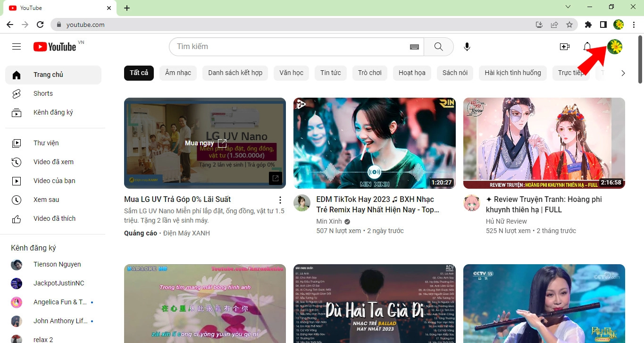Open Xem sau from the sidebar
Viewport: 644px width, 343px height.
tap(46, 200)
